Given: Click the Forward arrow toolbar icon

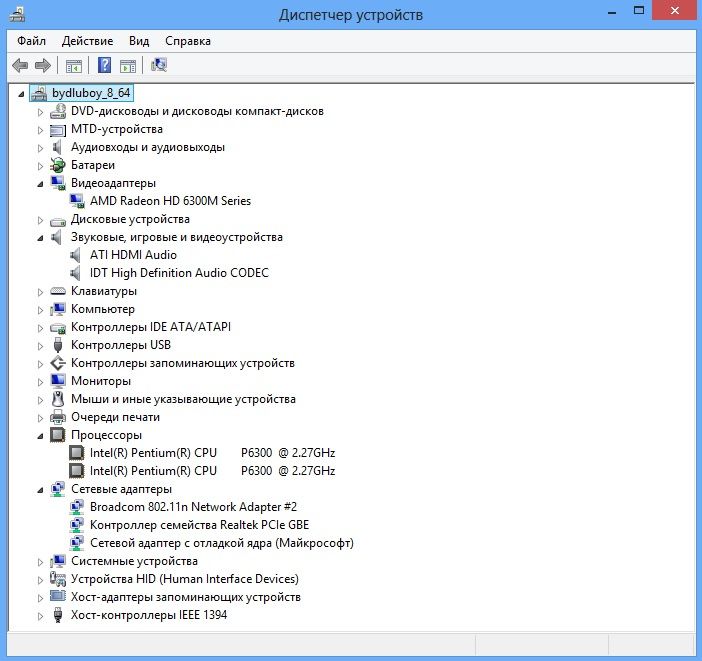Looking at the screenshot, I should click(x=43, y=66).
